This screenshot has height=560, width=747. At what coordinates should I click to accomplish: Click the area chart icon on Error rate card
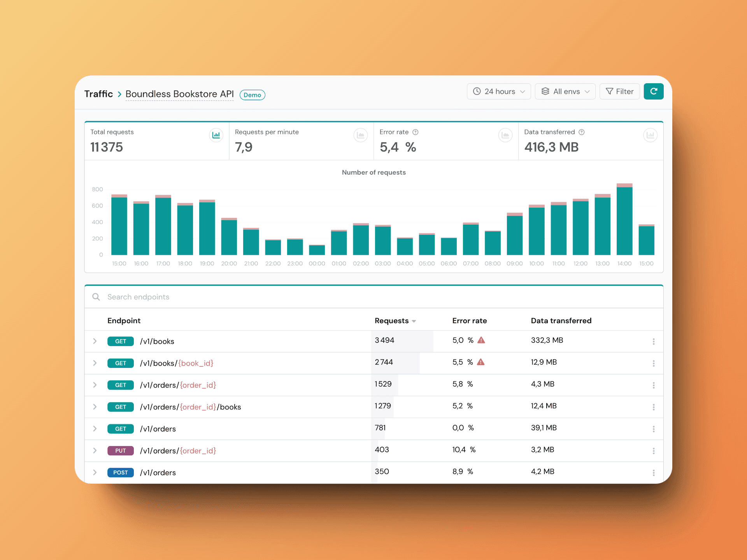tap(505, 135)
